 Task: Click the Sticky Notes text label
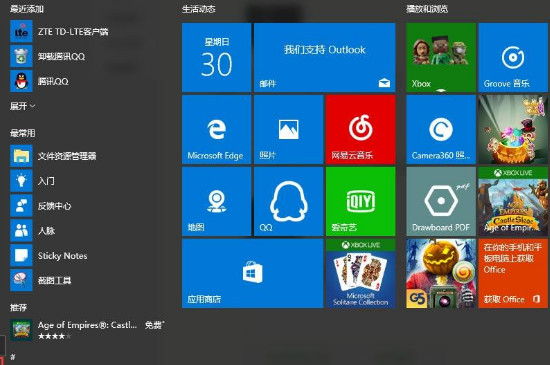click(62, 256)
